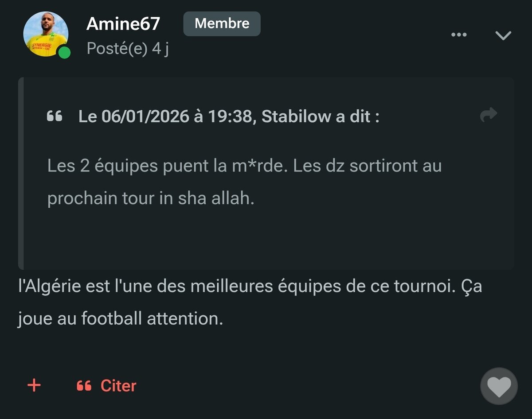
Task: Click the Membre rank badge
Action: click(x=222, y=23)
